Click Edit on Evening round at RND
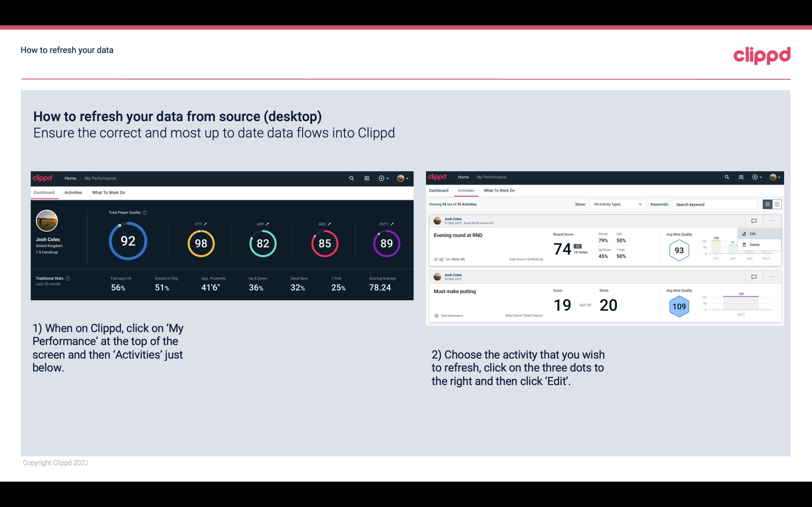Image resolution: width=812 pixels, height=507 pixels. coord(754,233)
